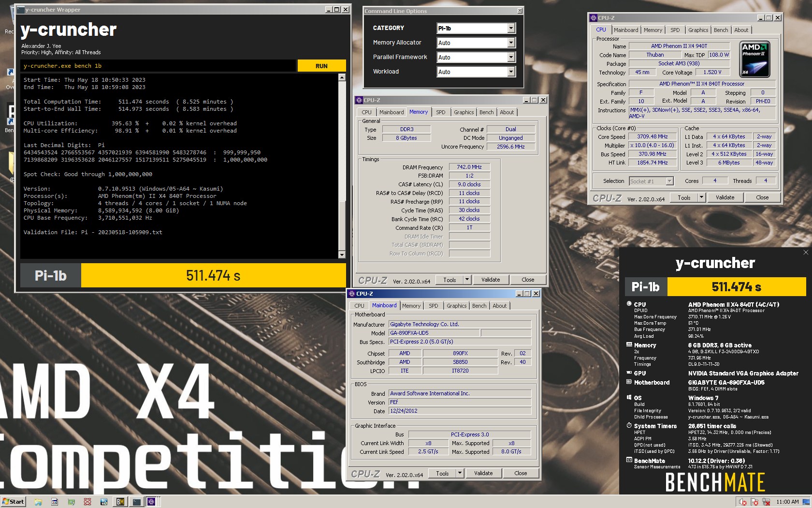The image size is (812, 508).
Task: Open the folder icon in the quick launch
Action: pos(38,502)
